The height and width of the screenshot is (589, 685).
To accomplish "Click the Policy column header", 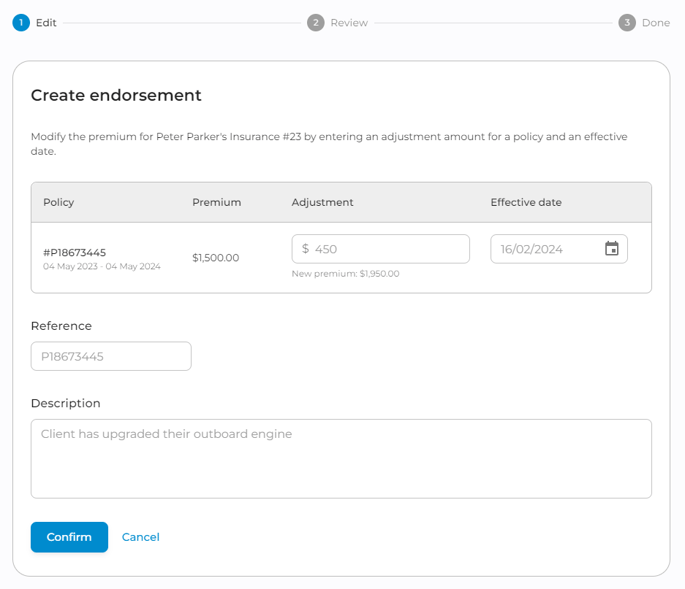I will pos(59,202).
